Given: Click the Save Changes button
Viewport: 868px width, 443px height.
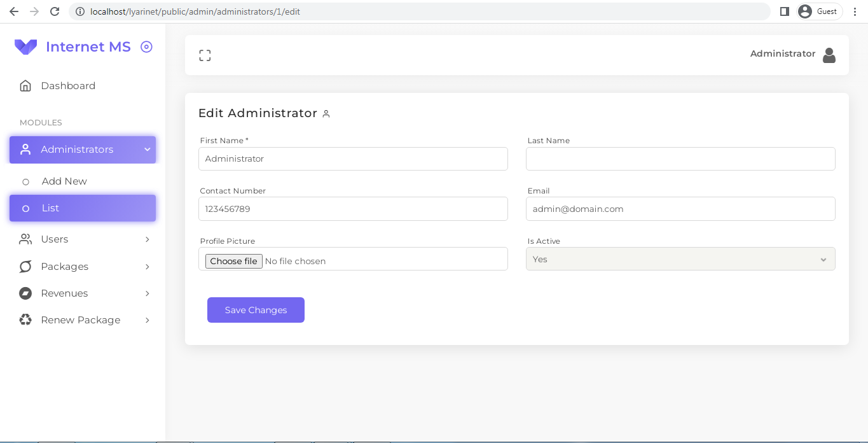Looking at the screenshot, I should click(x=256, y=310).
